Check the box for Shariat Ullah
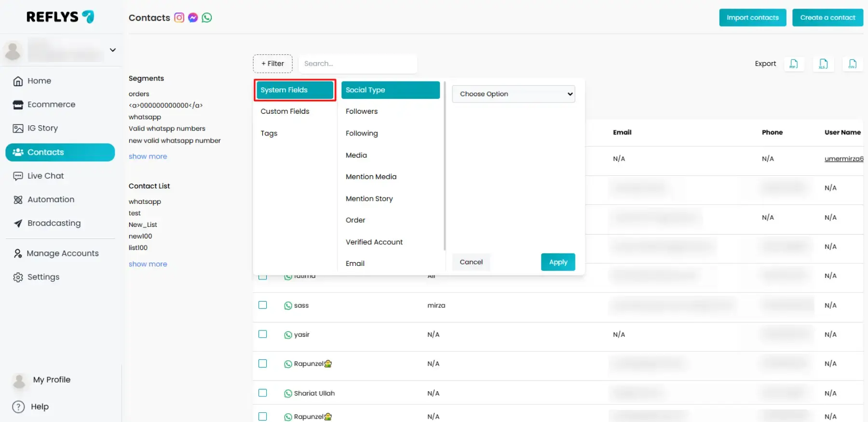 263,393
